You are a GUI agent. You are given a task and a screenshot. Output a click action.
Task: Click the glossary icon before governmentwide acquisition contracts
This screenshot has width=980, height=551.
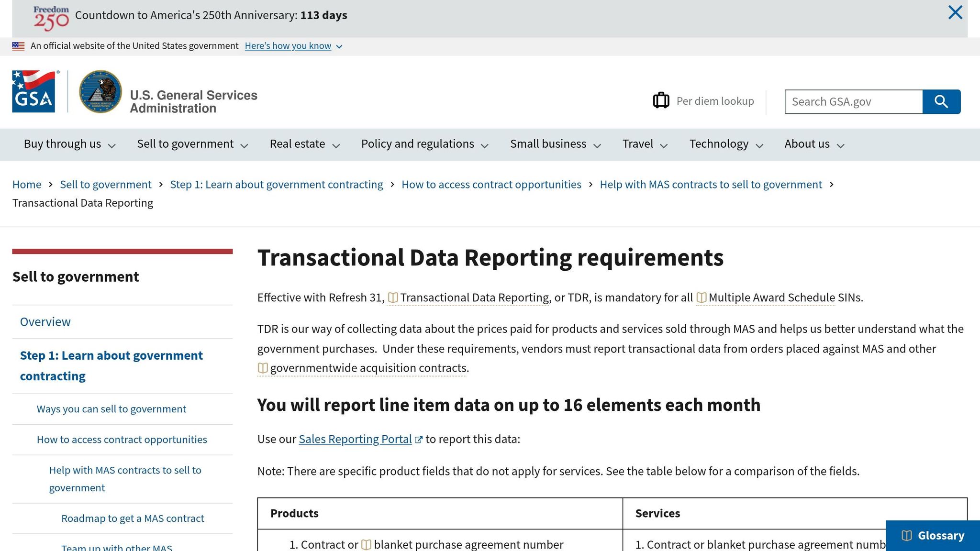click(263, 368)
